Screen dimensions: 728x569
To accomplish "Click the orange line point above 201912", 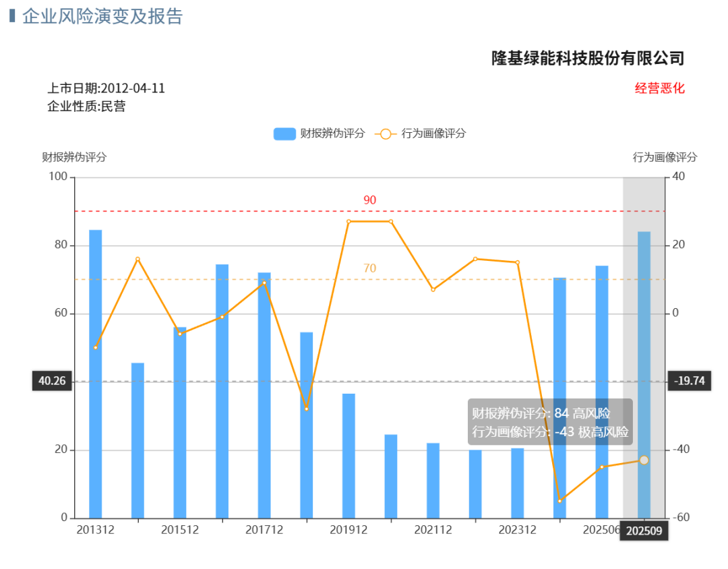I will pyautogui.click(x=348, y=222).
